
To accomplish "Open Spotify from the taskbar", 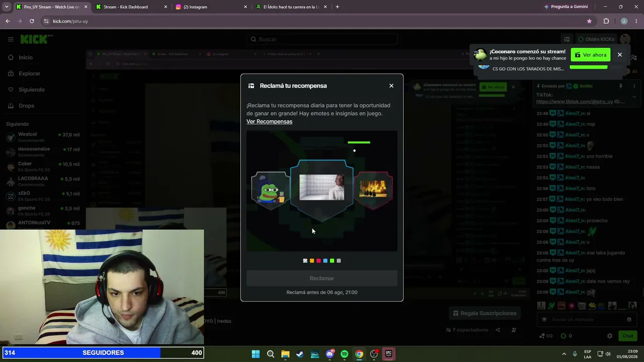I will 344,354.
